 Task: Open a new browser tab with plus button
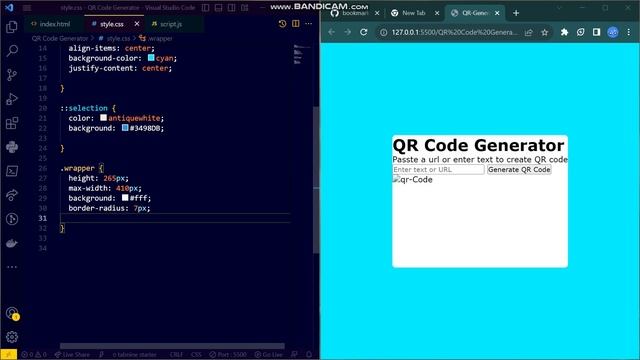pyautogui.click(x=516, y=13)
